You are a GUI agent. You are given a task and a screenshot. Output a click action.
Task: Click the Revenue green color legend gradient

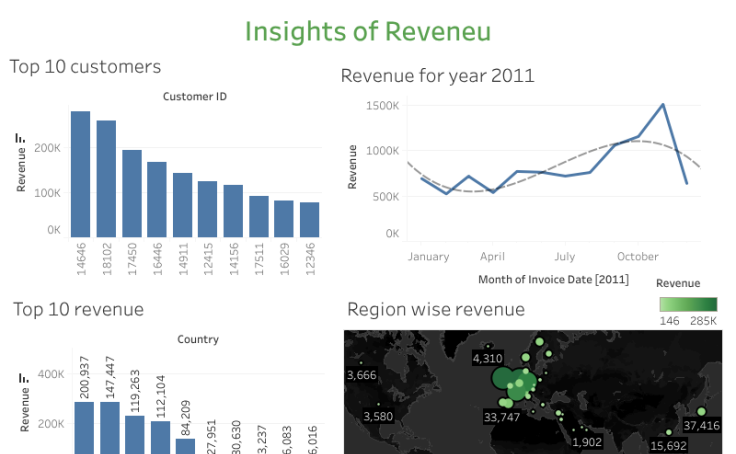click(x=688, y=304)
